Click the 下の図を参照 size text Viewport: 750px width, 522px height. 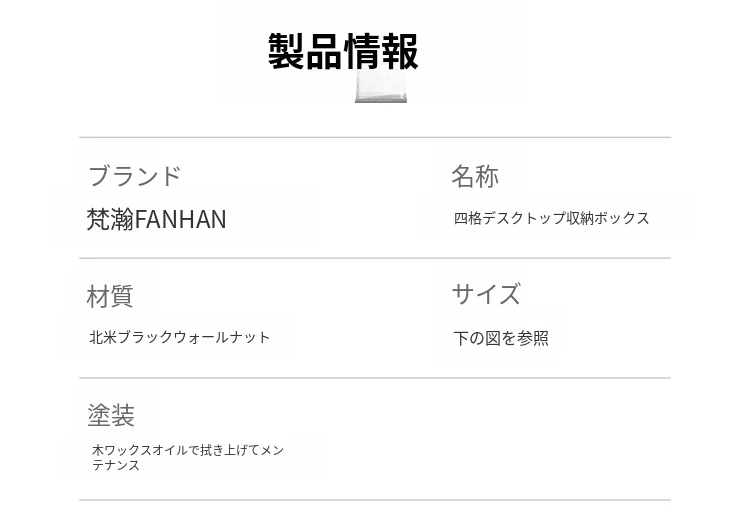point(501,338)
